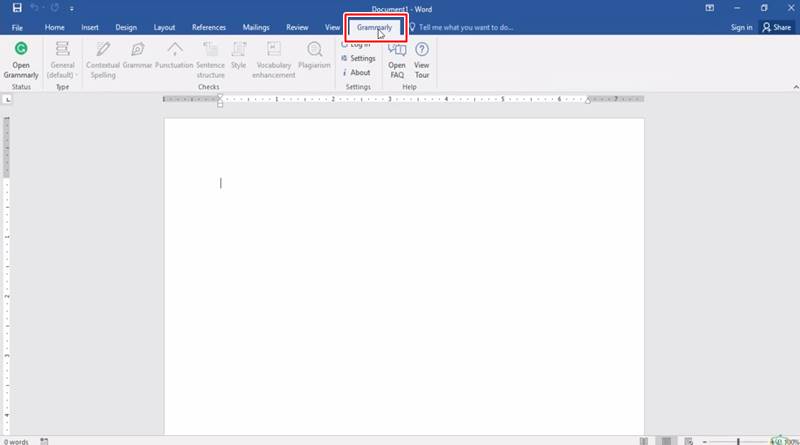Viewport: 800px width, 445px height.
Task: Switch to the Insert tab
Action: point(90,28)
